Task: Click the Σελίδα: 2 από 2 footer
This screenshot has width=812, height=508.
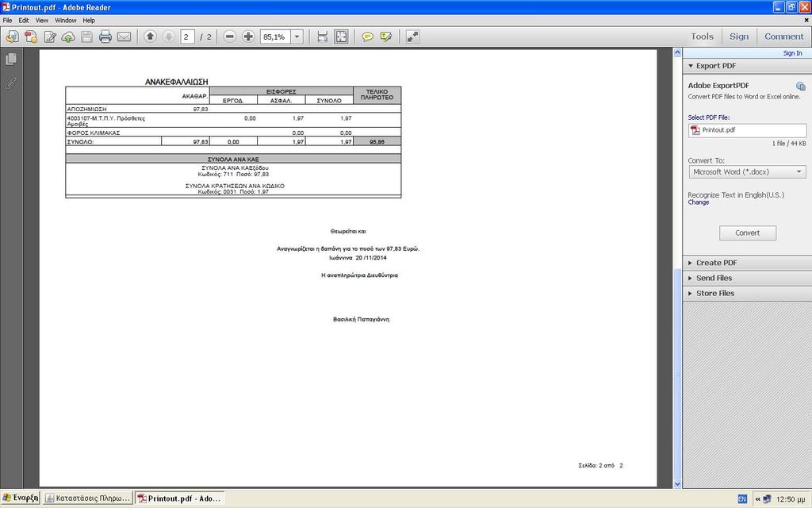Action: [601, 465]
